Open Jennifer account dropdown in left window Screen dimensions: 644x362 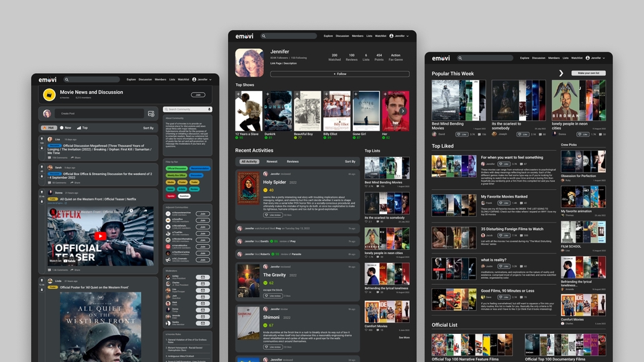(x=202, y=80)
